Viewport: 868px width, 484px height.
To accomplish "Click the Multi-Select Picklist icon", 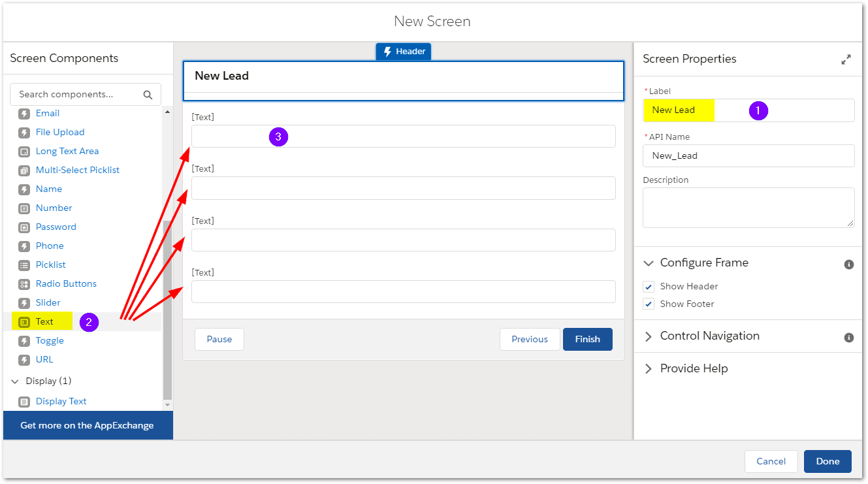I will 24,170.
